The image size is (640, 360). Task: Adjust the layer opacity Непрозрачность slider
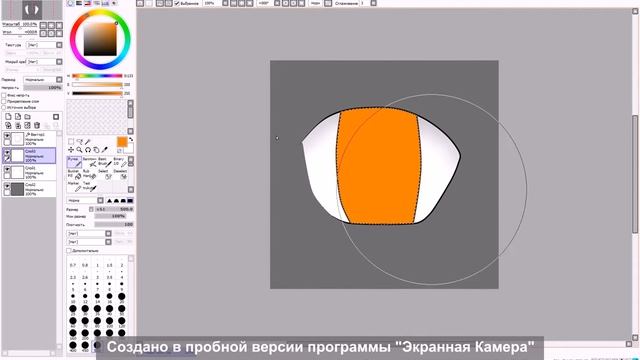point(42,87)
